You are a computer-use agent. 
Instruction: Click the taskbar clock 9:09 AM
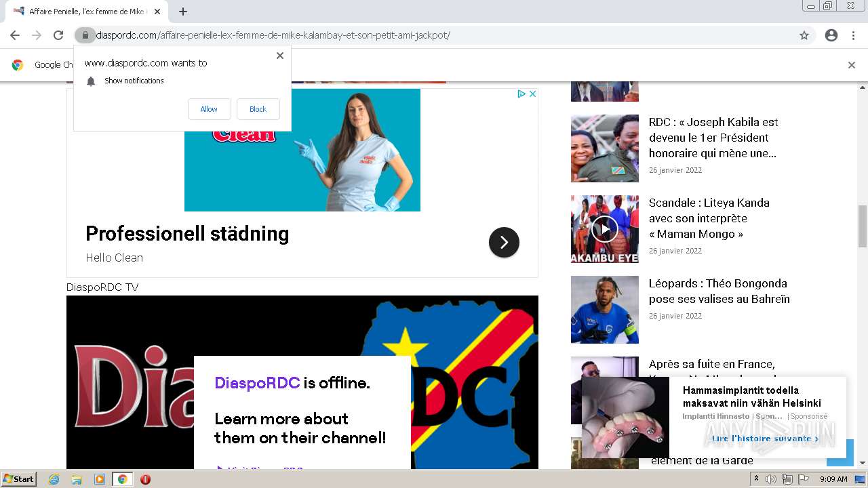[833, 479]
